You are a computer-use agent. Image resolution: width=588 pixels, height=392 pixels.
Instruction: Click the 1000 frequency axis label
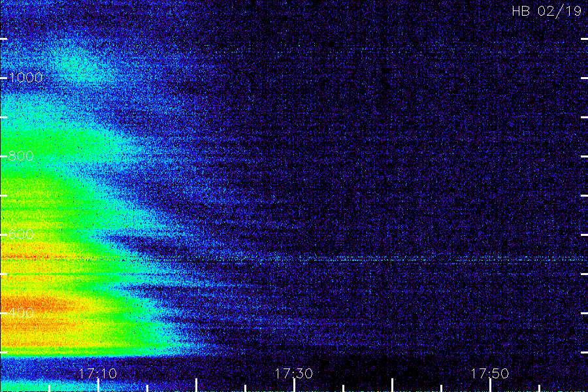pyautogui.click(x=25, y=78)
